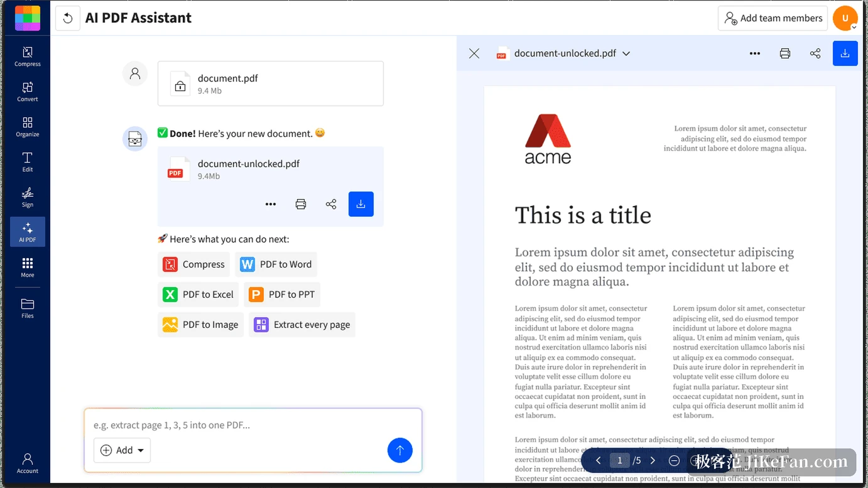
Task: Share document-unlocked.pdf from chat card
Action: click(x=331, y=204)
